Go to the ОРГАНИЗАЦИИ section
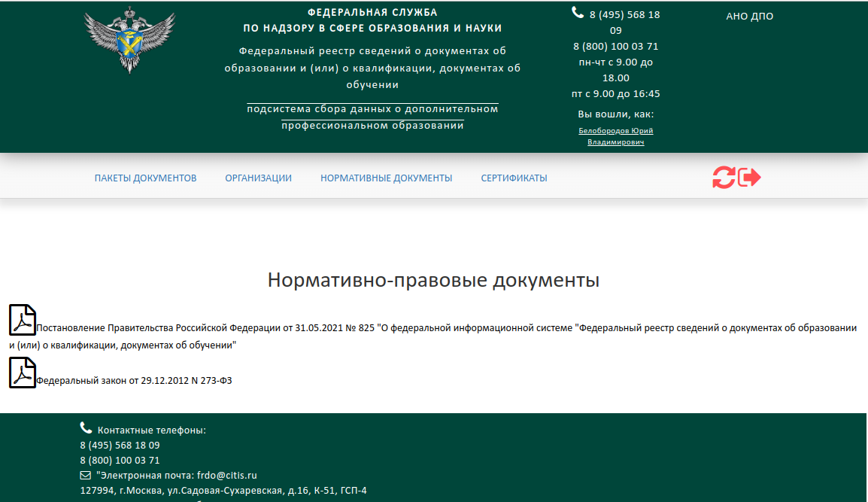868x502 pixels. click(x=258, y=178)
